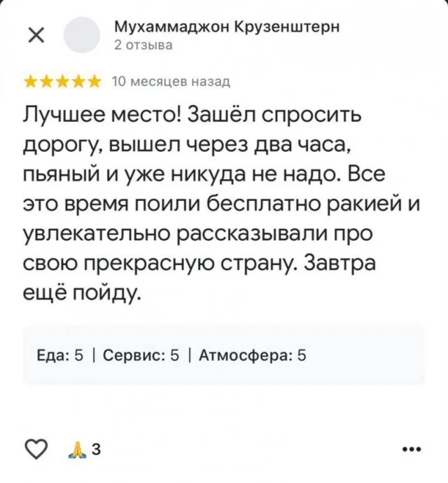Screen dimensions: 448x483
Task: Open the three-dots more options menu
Action: tap(413, 449)
